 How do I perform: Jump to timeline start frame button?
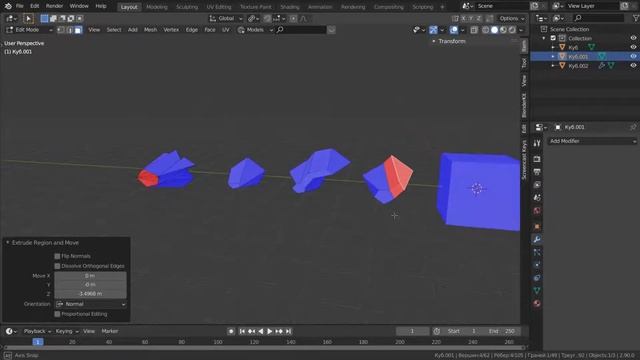pos(242,331)
